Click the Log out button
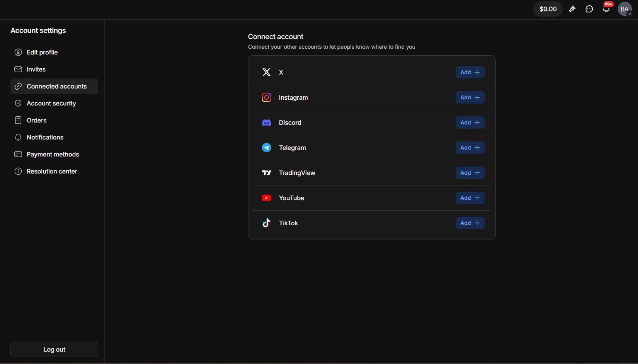638x364 pixels. click(x=54, y=349)
